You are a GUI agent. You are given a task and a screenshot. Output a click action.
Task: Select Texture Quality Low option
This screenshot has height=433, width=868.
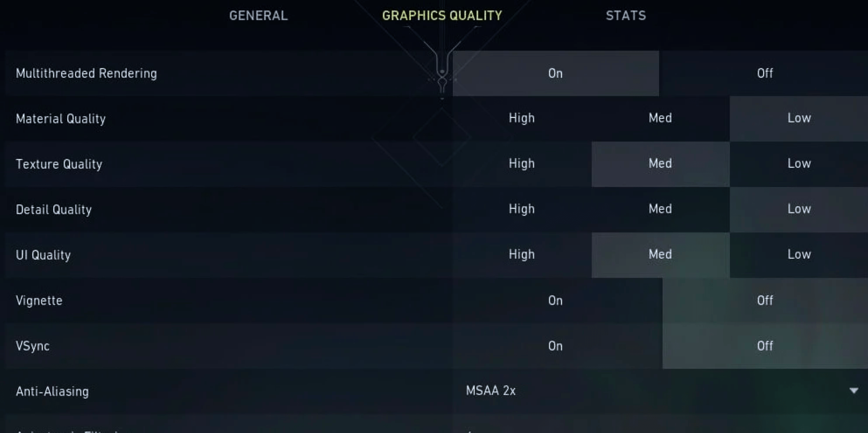click(x=797, y=164)
